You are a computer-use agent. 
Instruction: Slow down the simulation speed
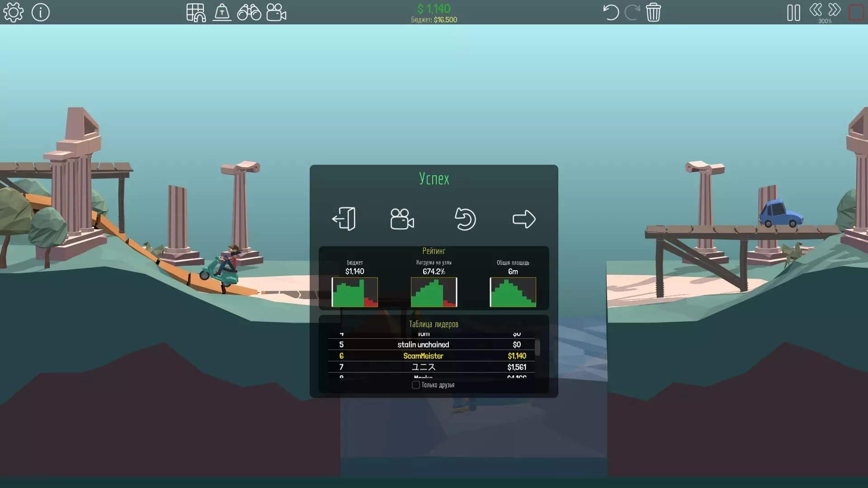coord(816,9)
